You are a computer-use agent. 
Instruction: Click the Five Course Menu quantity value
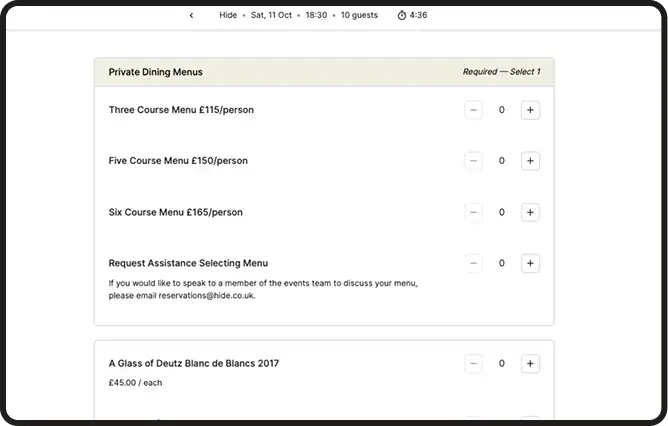(502, 161)
